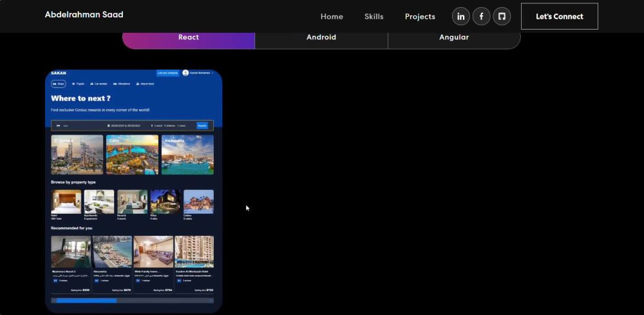Click Airport taxis in the SAKAN preview

click(x=146, y=84)
